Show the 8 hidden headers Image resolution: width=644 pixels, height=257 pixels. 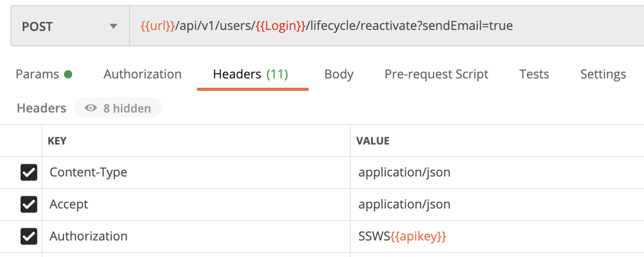click(118, 108)
